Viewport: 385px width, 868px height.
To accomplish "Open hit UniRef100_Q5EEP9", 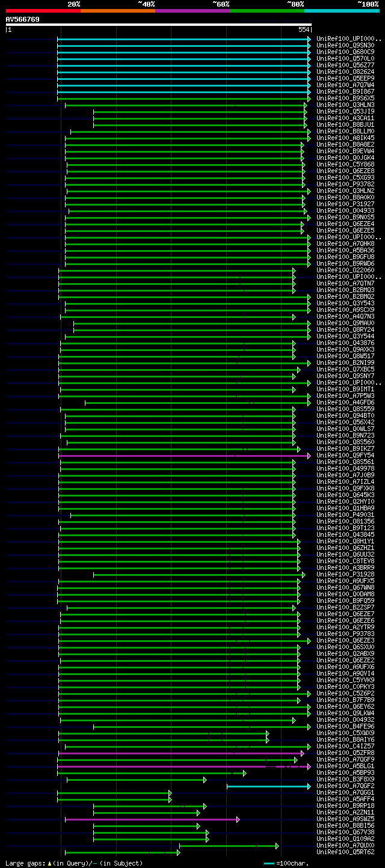I will tap(345, 78).
